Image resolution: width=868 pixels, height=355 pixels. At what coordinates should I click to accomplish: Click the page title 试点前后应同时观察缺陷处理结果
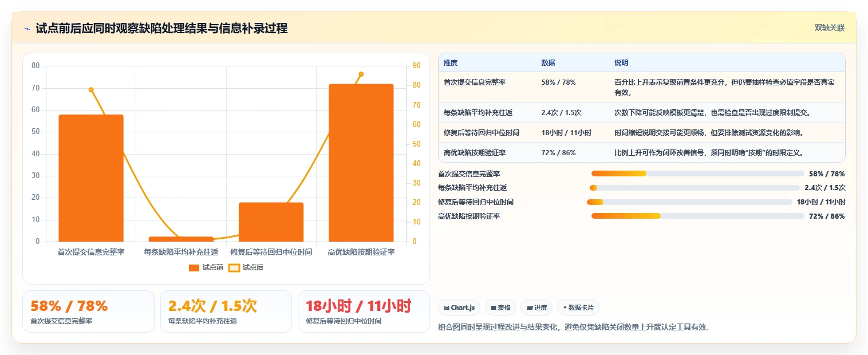pos(161,28)
